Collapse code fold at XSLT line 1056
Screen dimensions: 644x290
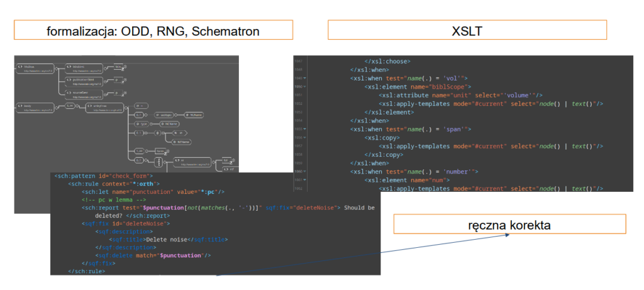pyautogui.click(x=304, y=138)
